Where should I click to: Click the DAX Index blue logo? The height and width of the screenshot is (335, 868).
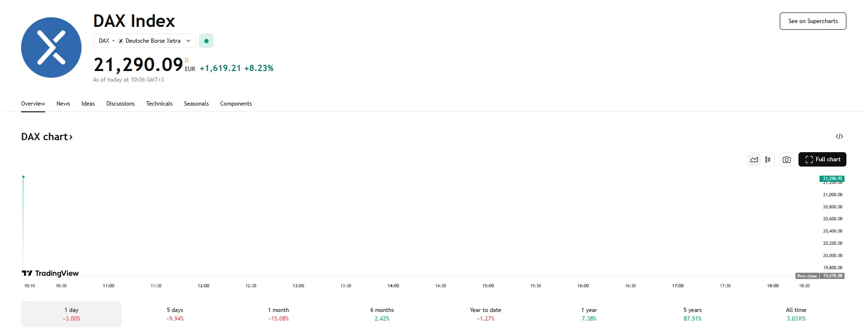click(51, 48)
